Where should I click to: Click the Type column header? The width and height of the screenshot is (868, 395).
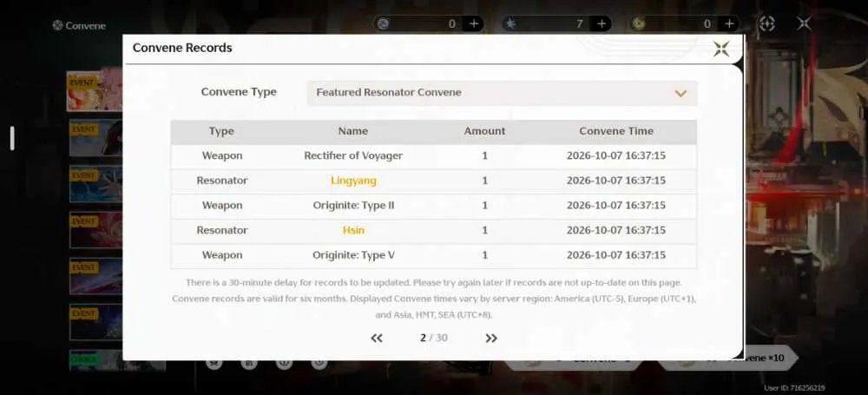click(221, 131)
